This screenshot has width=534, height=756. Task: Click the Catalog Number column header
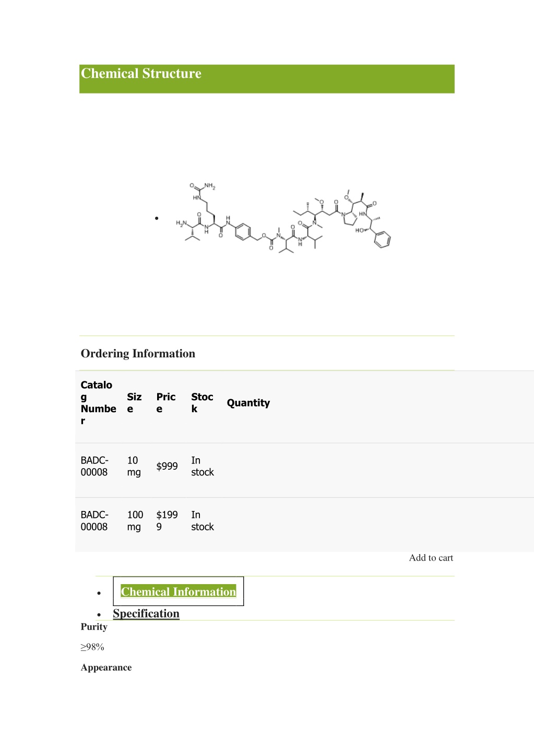click(x=98, y=403)
